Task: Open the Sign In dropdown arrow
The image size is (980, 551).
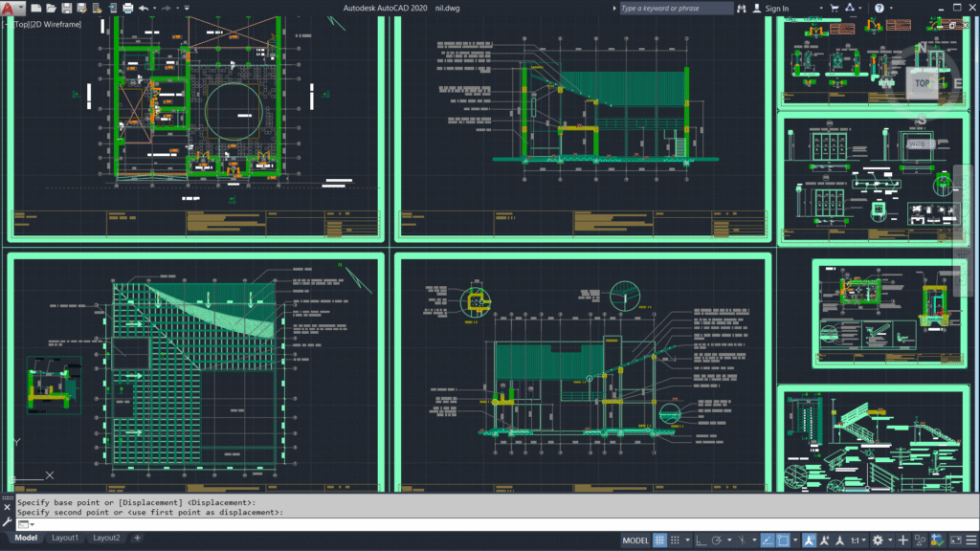Action: [821, 8]
